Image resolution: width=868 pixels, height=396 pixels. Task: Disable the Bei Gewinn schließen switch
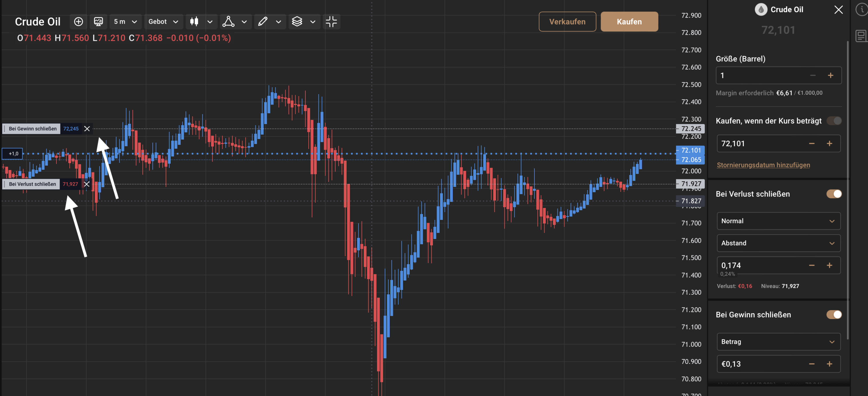click(x=834, y=315)
